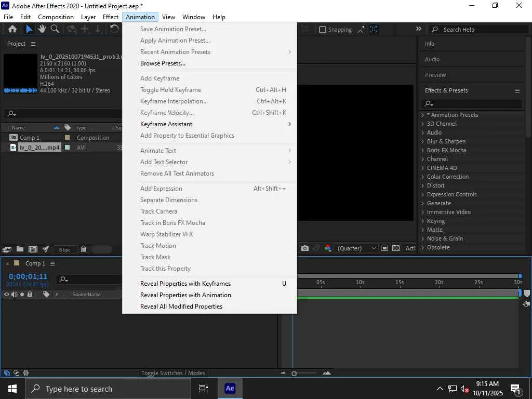Choose Reveal All Modified Properties
The width and height of the screenshot is (532, 399).
click(209, 307)
